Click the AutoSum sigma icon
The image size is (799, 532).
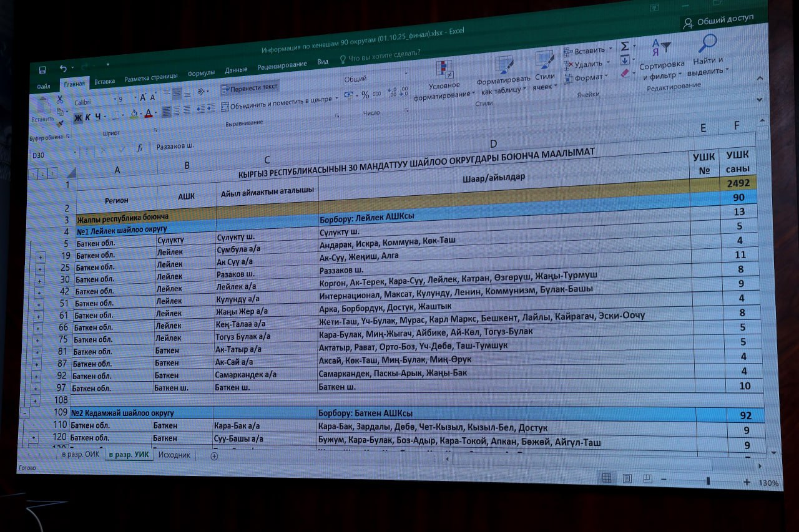pos(625,47)
